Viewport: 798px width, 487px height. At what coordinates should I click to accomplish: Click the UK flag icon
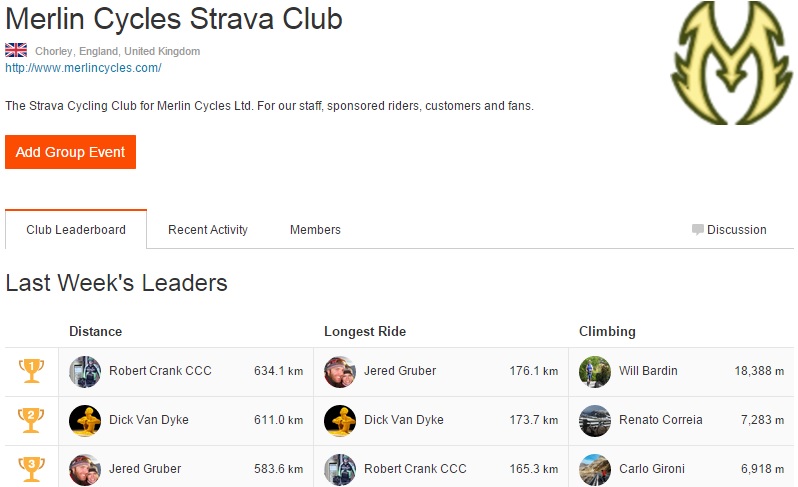pos(16,50)
